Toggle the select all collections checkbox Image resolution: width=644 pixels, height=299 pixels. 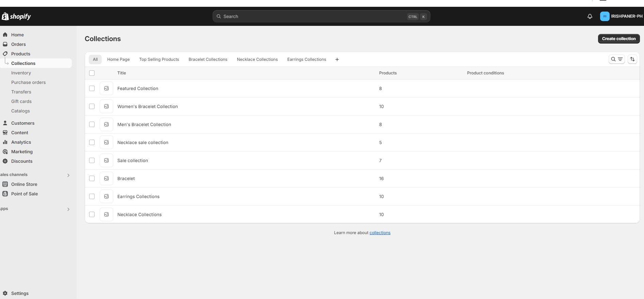pyautogui.click(x=92, y=73)
